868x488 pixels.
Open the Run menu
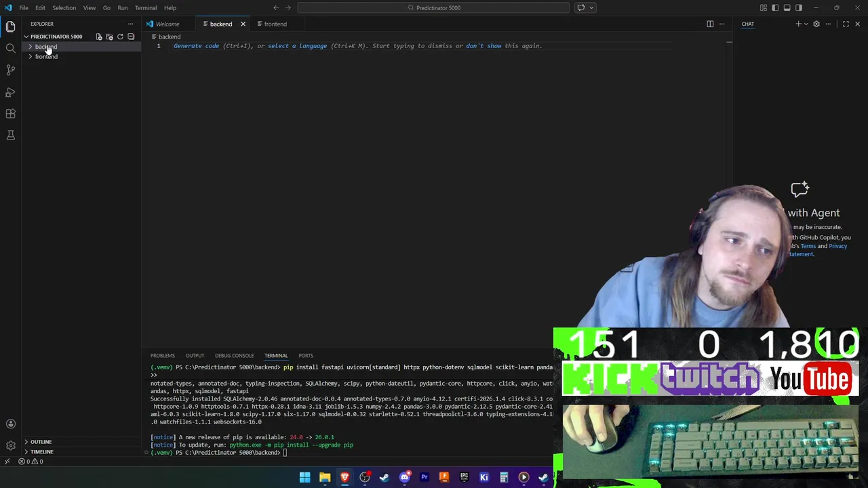(123, 7)
